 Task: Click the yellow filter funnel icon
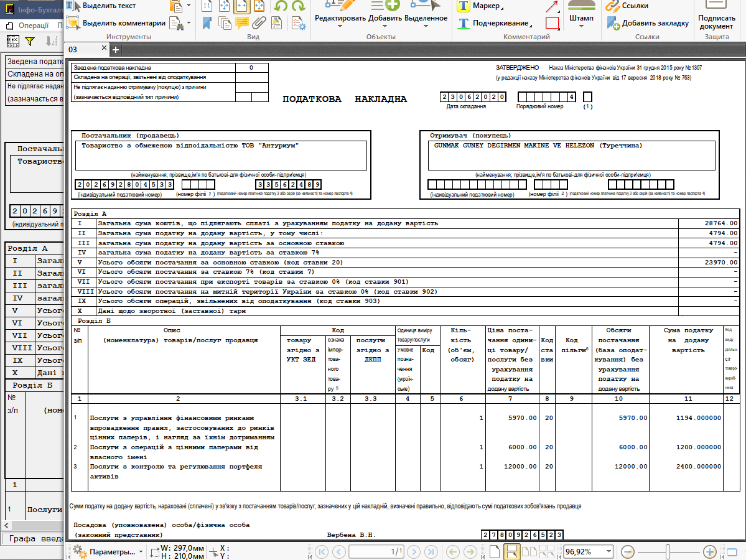(30, 42)
